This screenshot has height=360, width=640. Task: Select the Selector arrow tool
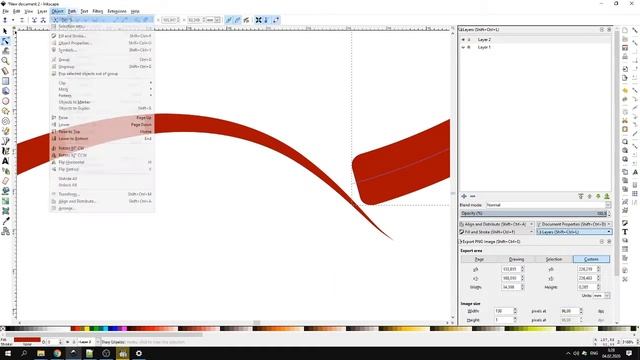5,31
